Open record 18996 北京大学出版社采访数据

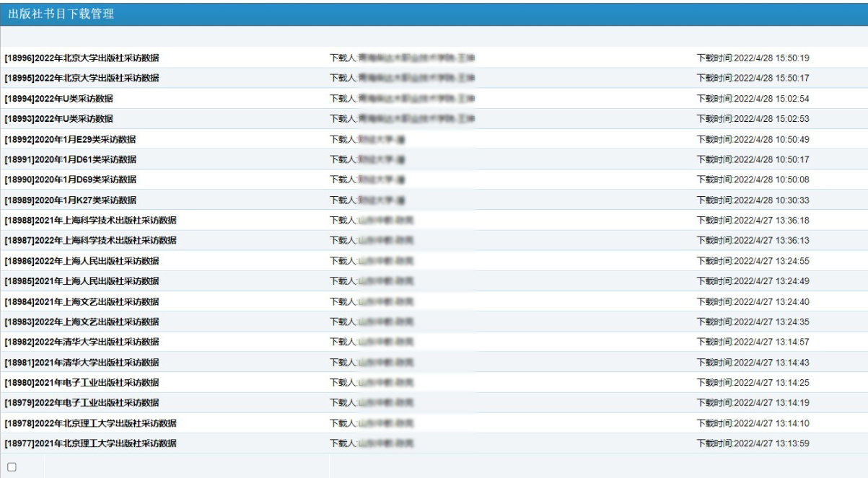tap(82, 58)
